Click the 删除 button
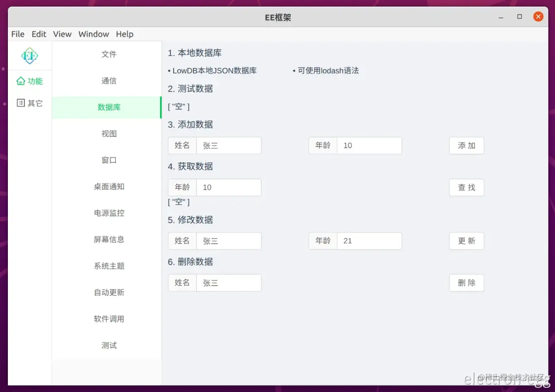This screenshot has width=555, height=392. point(466,283)
